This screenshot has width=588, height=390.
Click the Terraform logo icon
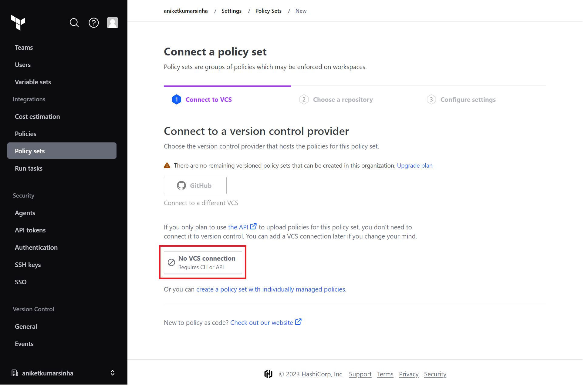pos(18,22)
